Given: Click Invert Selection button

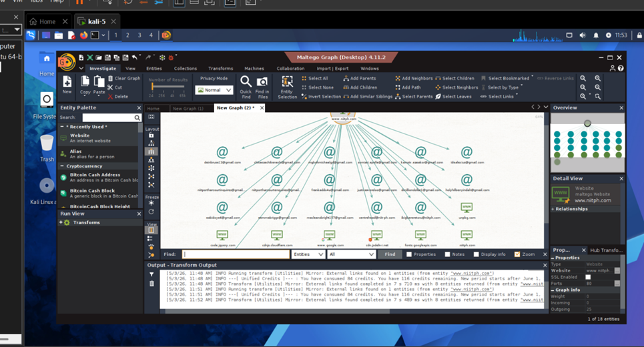Looking at the screenshot, I should tap(321, 97).
